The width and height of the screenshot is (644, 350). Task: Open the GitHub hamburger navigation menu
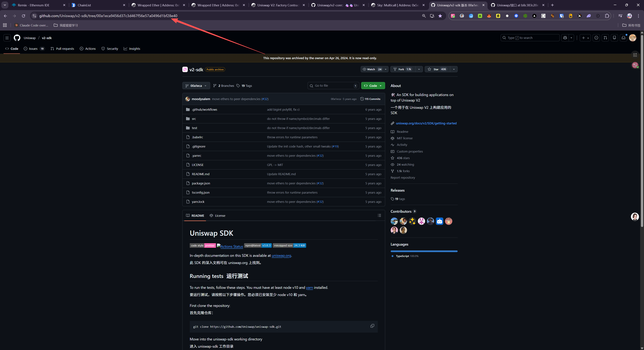(7, 38)
